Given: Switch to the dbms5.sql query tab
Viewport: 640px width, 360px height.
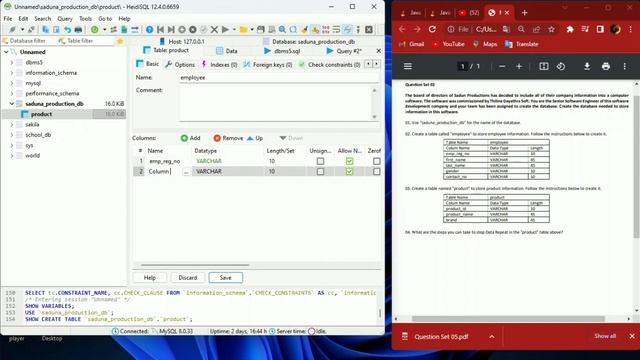Looking at the screenshot, I should pos(282,51).
